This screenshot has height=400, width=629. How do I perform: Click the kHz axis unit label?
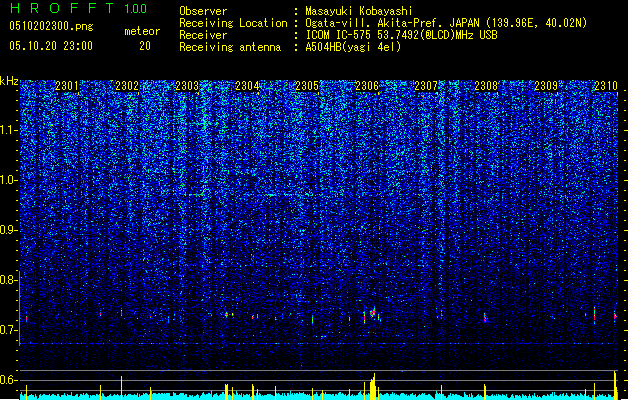pyautogui.click(x=9, y=81)
